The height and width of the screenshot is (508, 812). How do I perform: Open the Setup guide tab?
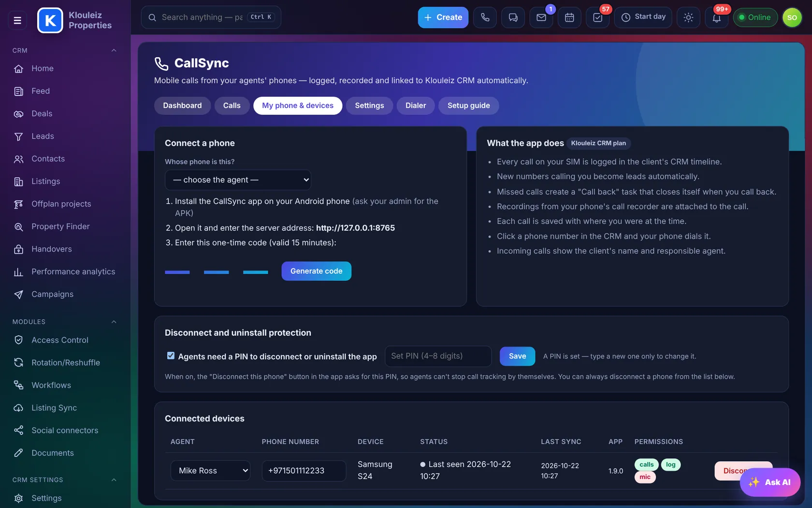coord(468,105)
